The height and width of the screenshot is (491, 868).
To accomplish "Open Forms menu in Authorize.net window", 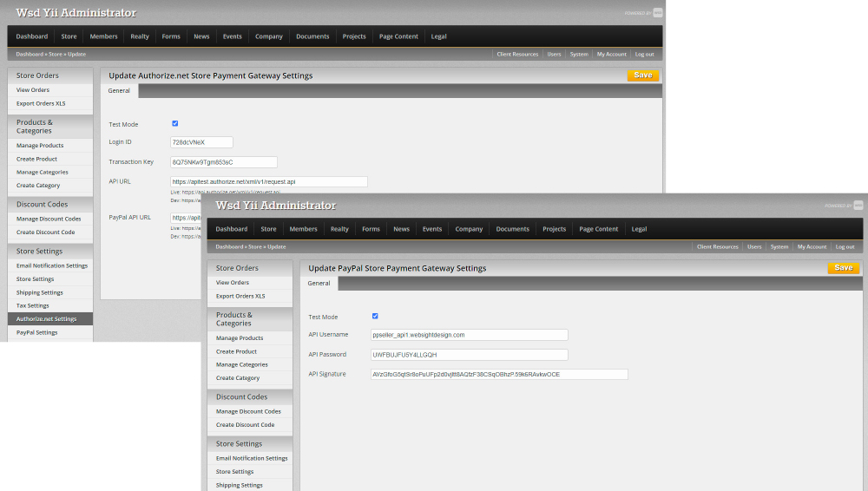I will [171, 36].
